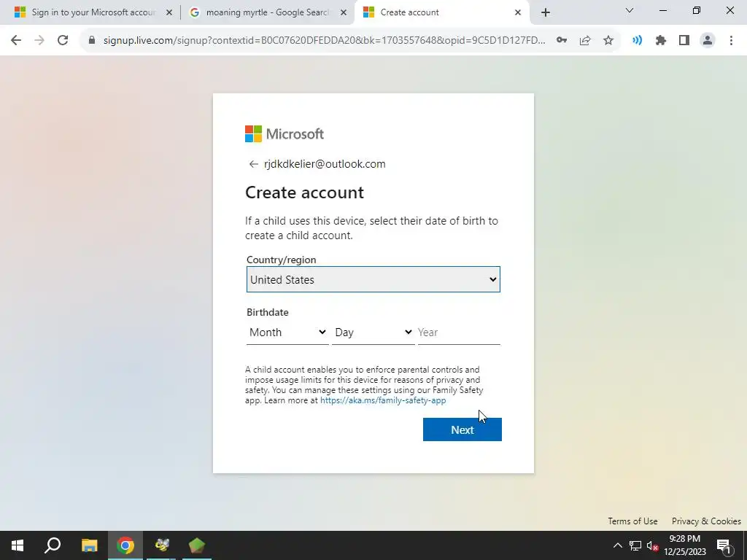
Task: Open the Month birthdate dropdown
Action: [x=287, y=332]
